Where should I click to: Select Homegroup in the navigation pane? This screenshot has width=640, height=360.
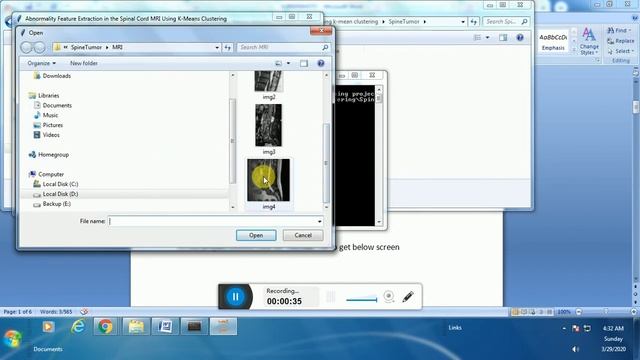pyautogui.click(x=53, y=155)
